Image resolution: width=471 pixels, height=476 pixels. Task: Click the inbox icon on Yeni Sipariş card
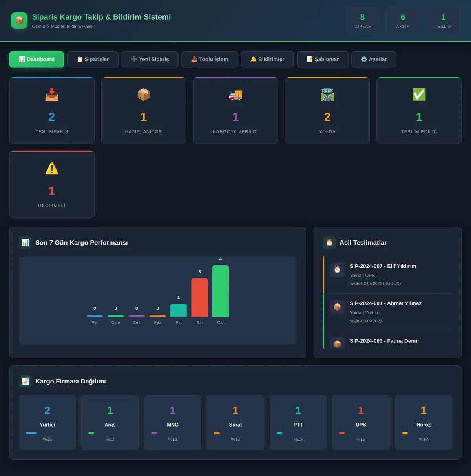tap(52, 94)
